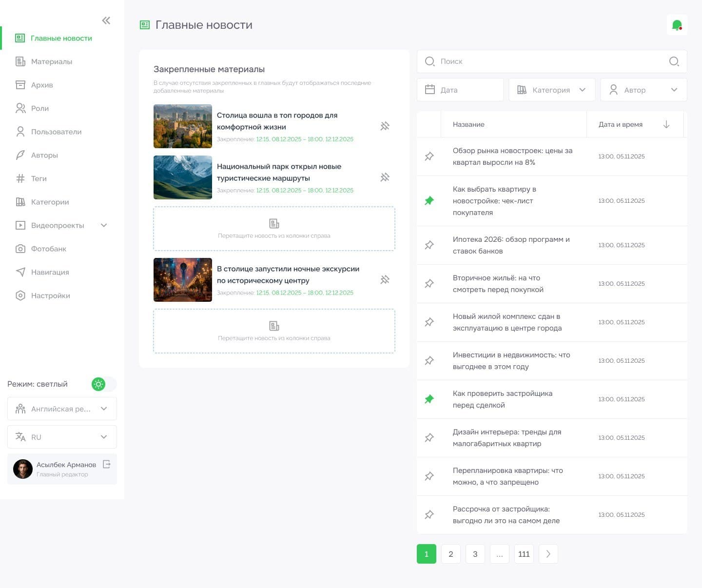Click the Авторы feather icon
Screen dimensions: 702x588
pos(20,155)
